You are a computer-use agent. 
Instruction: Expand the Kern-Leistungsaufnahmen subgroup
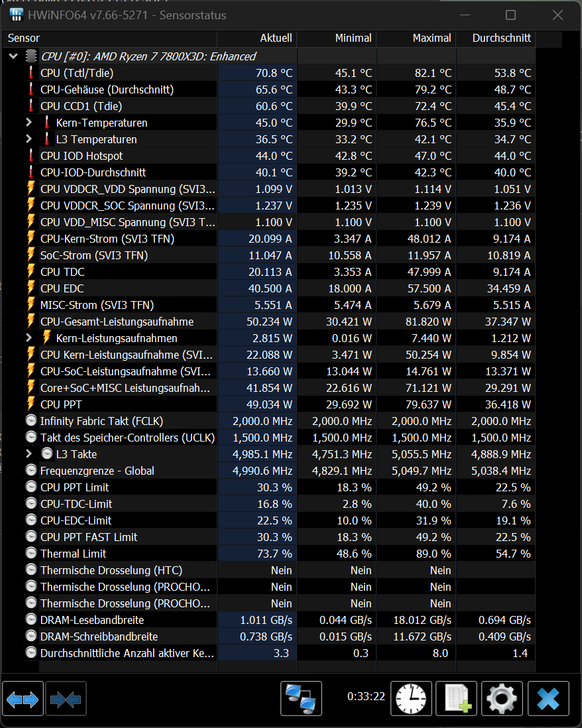[29, 338]
